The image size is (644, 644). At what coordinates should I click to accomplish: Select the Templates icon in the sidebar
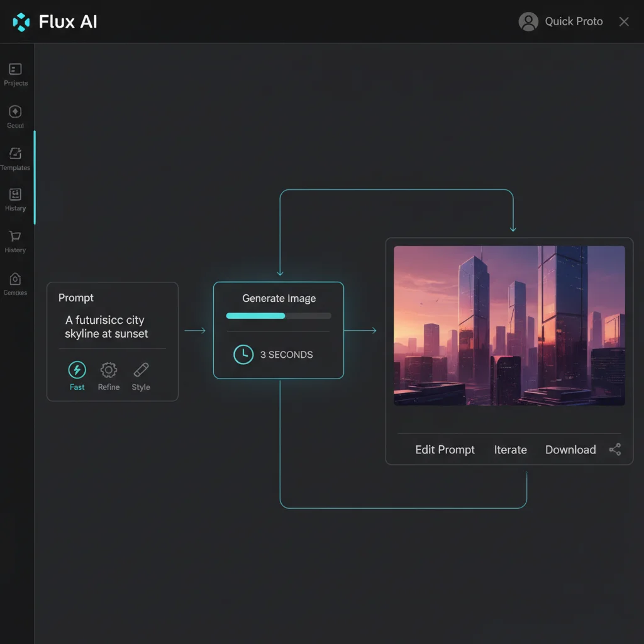point(14,154)
